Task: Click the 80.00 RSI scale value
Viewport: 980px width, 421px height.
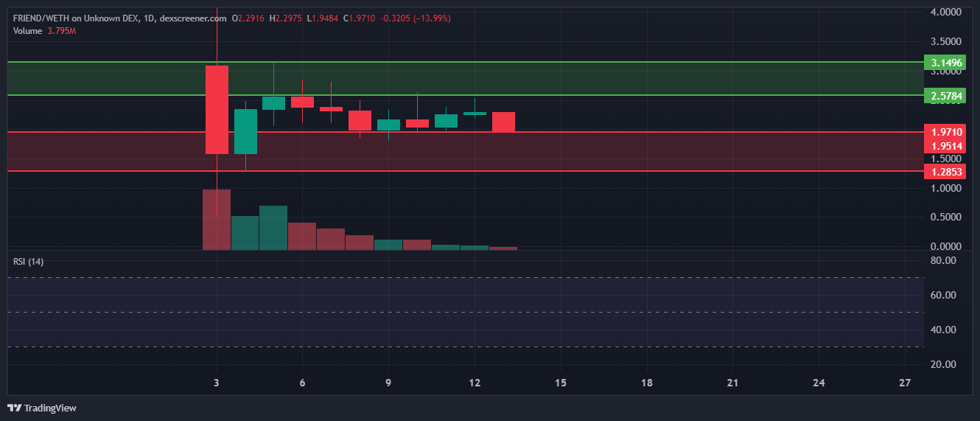Action: click(943, 260)
